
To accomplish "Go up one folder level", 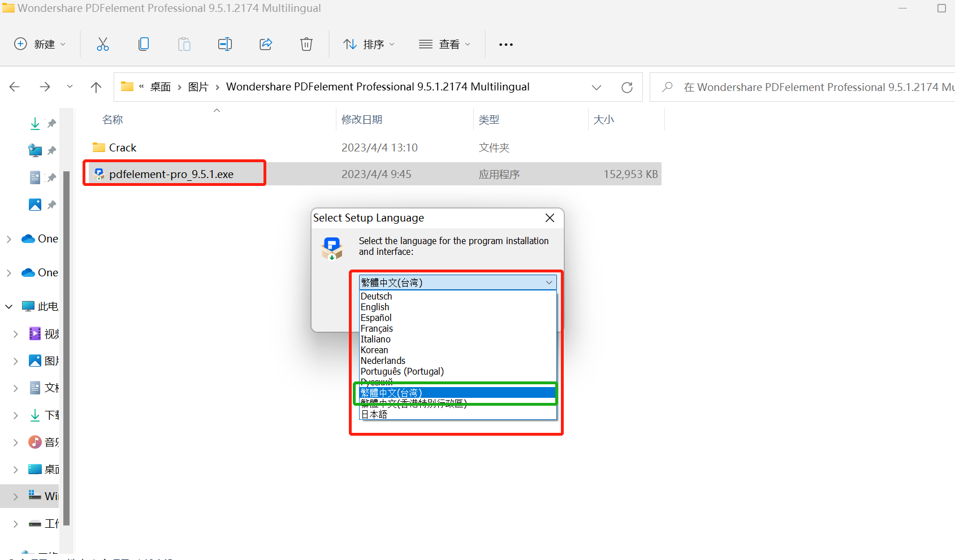I will 96,87.
